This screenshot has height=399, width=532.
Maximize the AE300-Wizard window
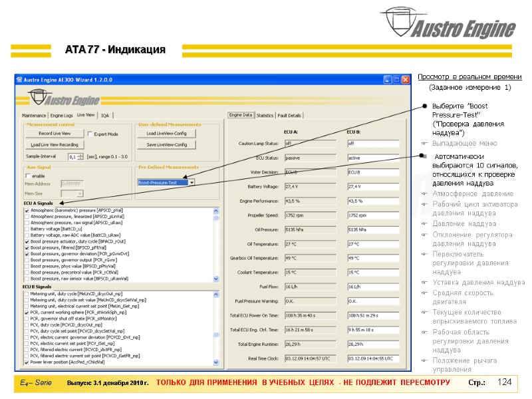396,80
